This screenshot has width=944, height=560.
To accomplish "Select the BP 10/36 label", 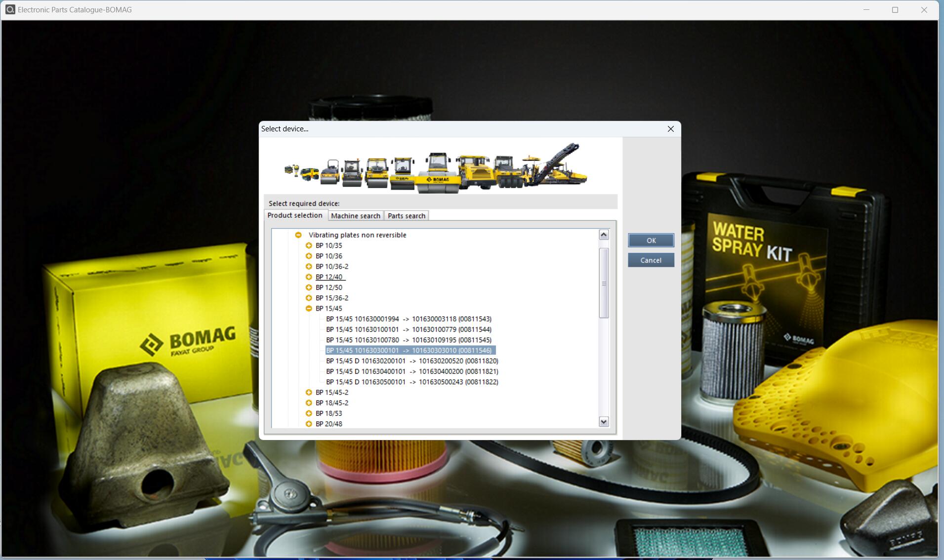I will pos(329,256).
